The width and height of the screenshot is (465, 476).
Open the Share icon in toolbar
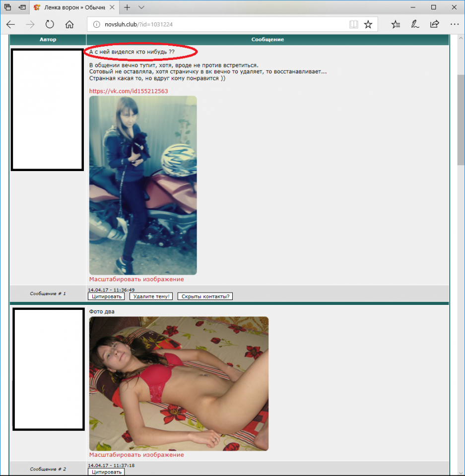[434, 24]
